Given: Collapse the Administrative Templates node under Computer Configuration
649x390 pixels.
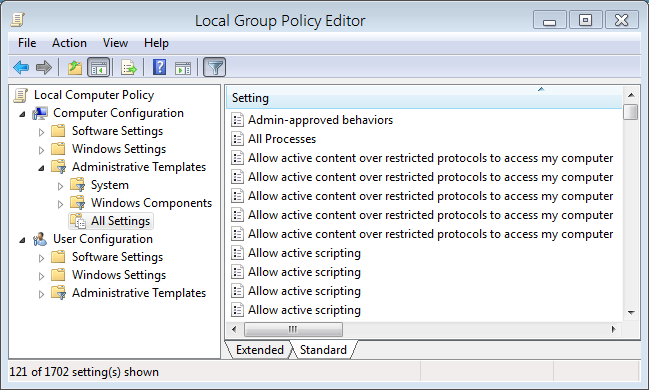Looking at the screenshot, I should [41, 168].
